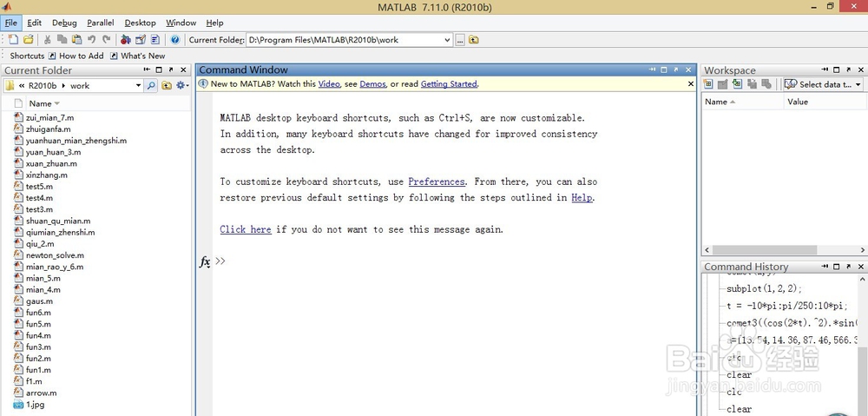Image resolution: width=868 pixels, height=416 pixels.
Task: Click the 'Click here' link
Action: click(x=246, y=229)
